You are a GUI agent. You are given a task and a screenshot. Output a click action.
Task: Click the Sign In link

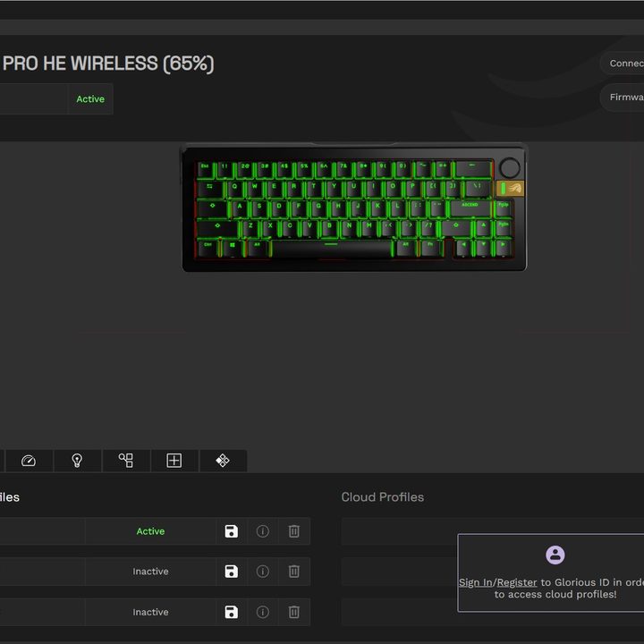[x=475, y=582]
